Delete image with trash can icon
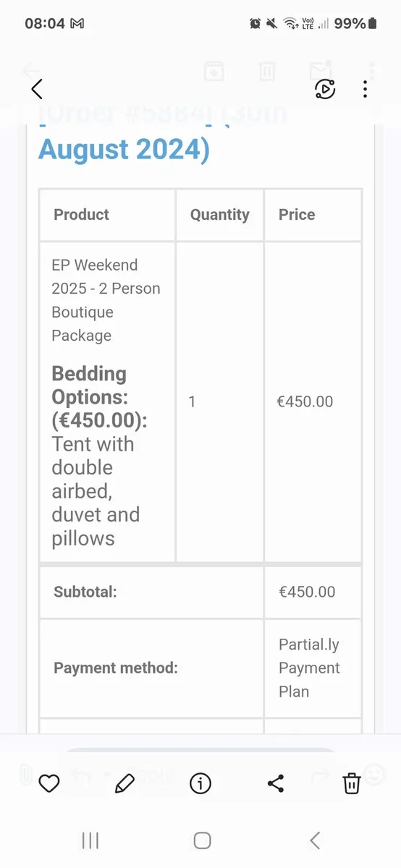 351,783
